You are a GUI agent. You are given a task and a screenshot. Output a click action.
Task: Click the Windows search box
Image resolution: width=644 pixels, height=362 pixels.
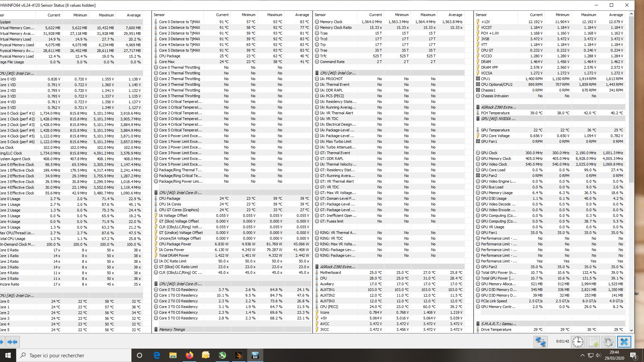tap(74, 355)
